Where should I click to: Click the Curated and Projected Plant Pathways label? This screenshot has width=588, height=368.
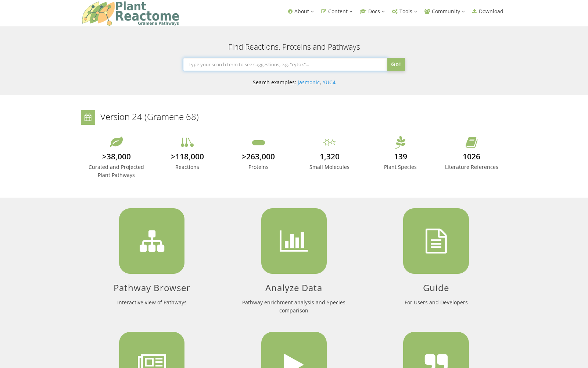[x=116, y=171]
